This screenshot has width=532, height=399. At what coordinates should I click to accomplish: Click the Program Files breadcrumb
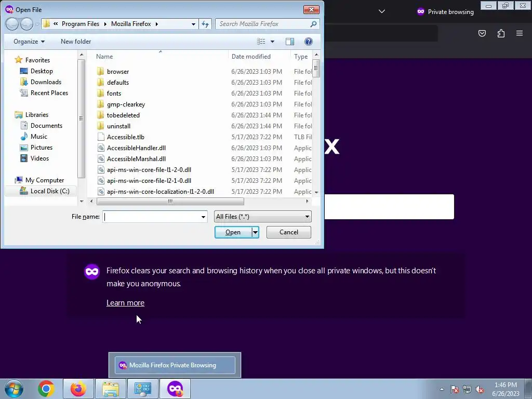(x=81, y=24)
